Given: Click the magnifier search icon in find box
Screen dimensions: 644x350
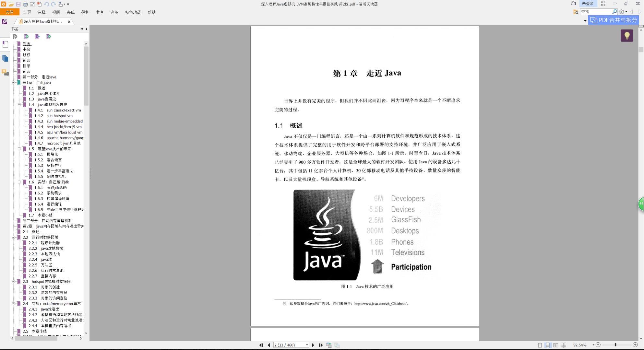Looking at the screenshot, I should point(614,12).
